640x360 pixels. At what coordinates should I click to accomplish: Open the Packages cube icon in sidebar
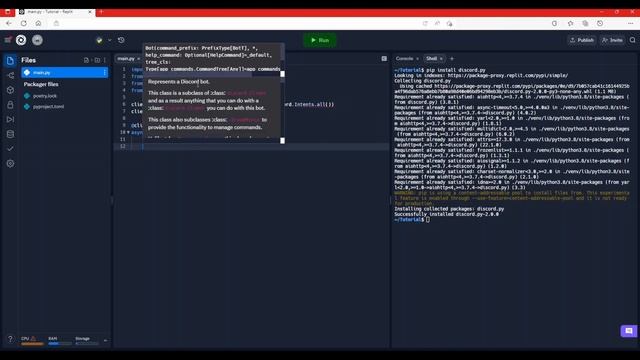[10, 90]
